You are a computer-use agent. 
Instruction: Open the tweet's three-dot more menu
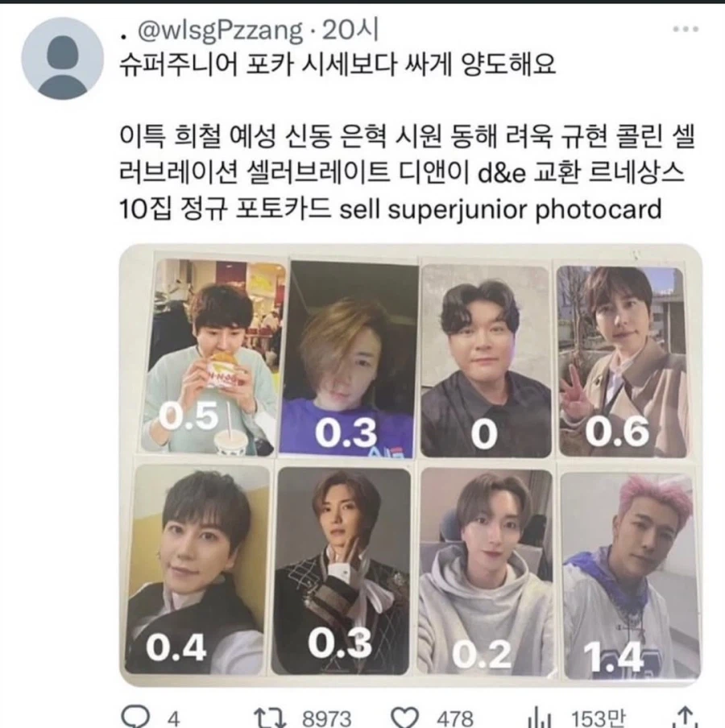point(684,30)
